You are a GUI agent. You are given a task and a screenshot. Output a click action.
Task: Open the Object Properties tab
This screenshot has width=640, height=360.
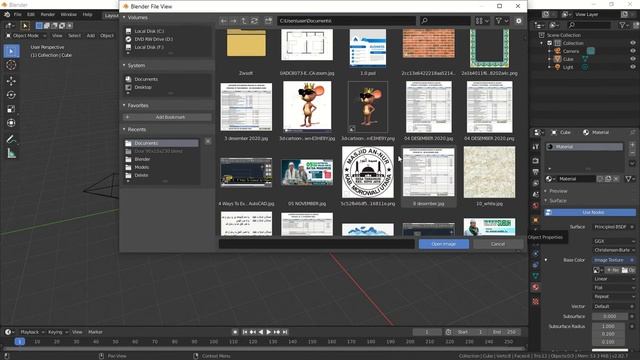(536, 220)
